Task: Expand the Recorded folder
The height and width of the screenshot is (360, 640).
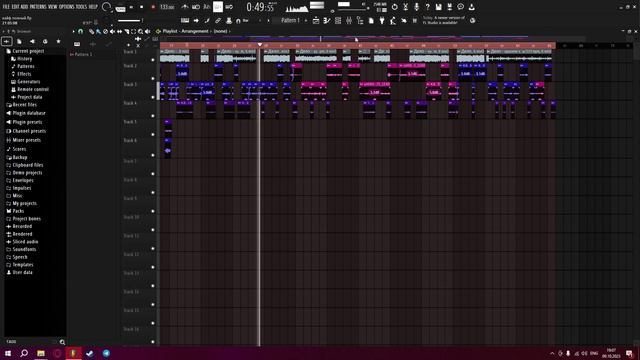Action: pos(19,226)
